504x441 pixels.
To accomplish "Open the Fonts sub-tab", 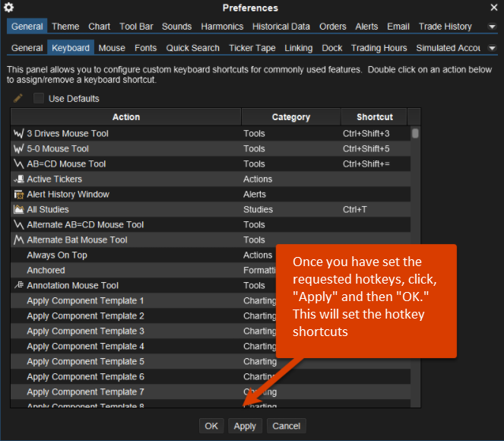I will (146, 48).
